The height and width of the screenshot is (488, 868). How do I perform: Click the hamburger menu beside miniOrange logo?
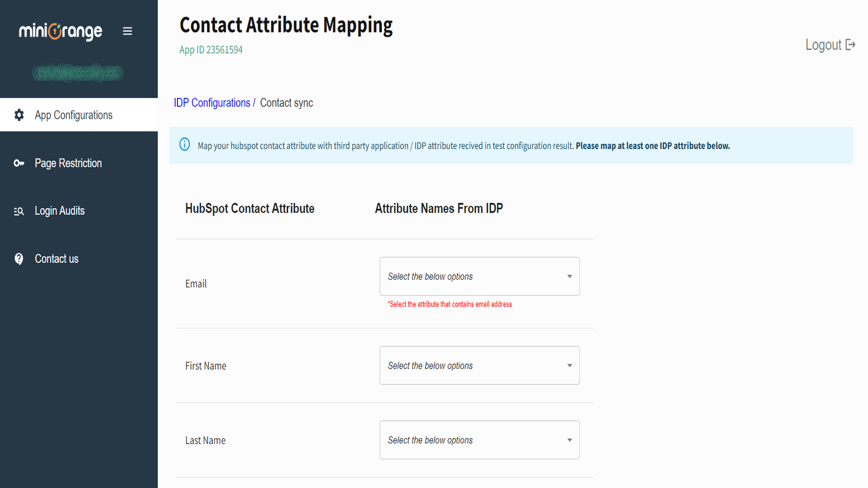tap(127, 31)
